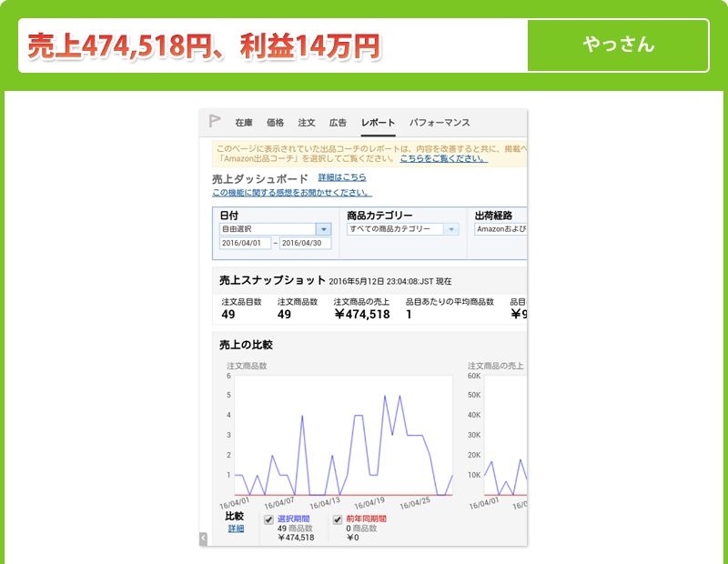728x564 pixels.
Task: Open the 自由選択 date dropdown
Action: 324,229
